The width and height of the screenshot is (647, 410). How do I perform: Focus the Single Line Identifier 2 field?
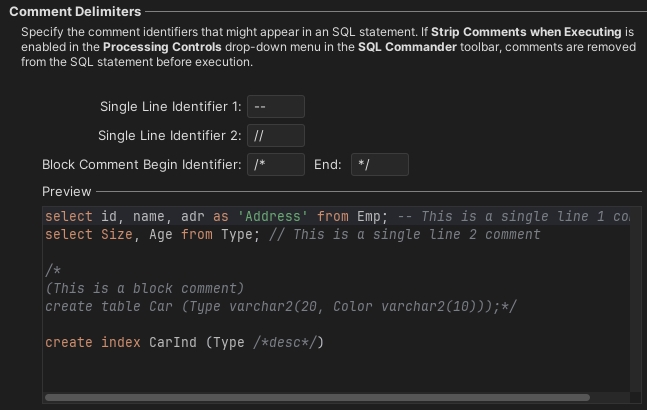coord(275,136)
